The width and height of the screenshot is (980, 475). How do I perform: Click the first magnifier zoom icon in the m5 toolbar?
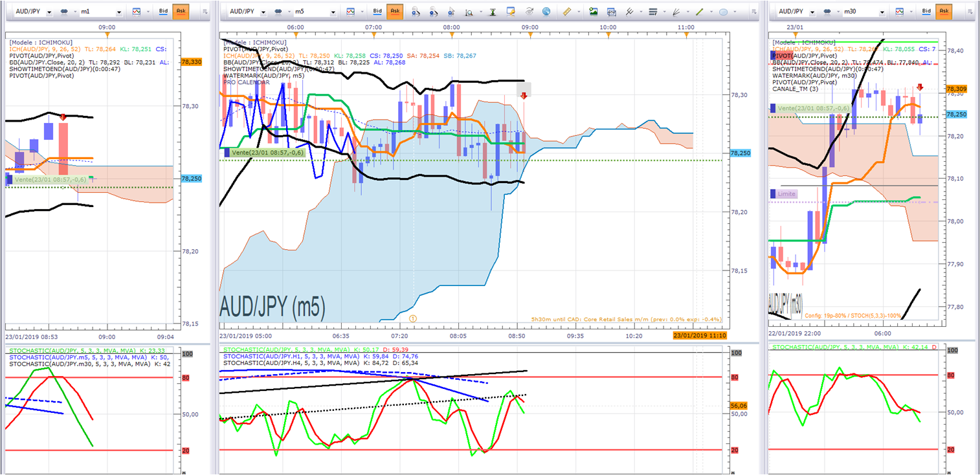415,12
